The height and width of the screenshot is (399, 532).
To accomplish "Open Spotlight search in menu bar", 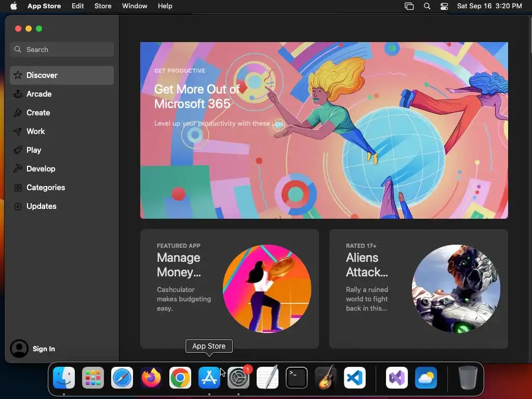I will 427,6.
